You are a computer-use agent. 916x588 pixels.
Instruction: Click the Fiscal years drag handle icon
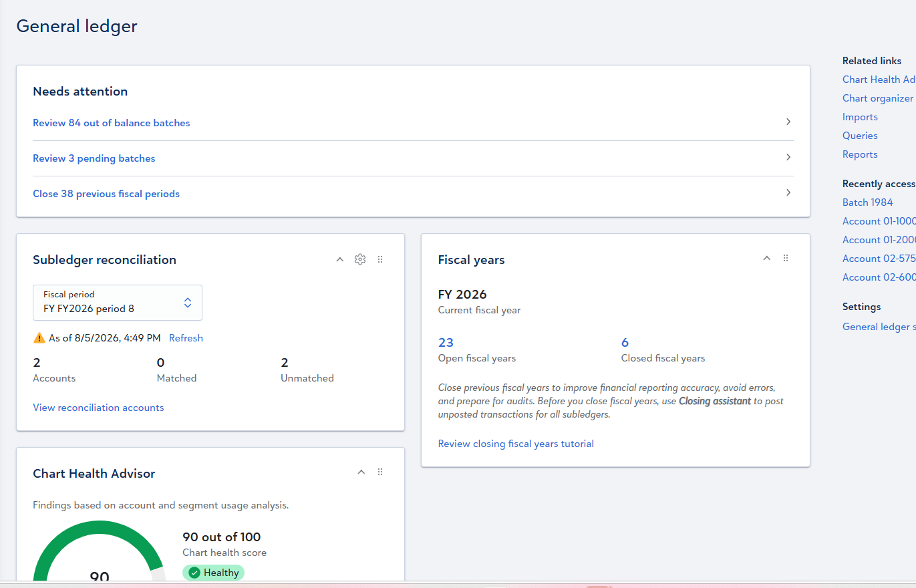click(786, 258)
